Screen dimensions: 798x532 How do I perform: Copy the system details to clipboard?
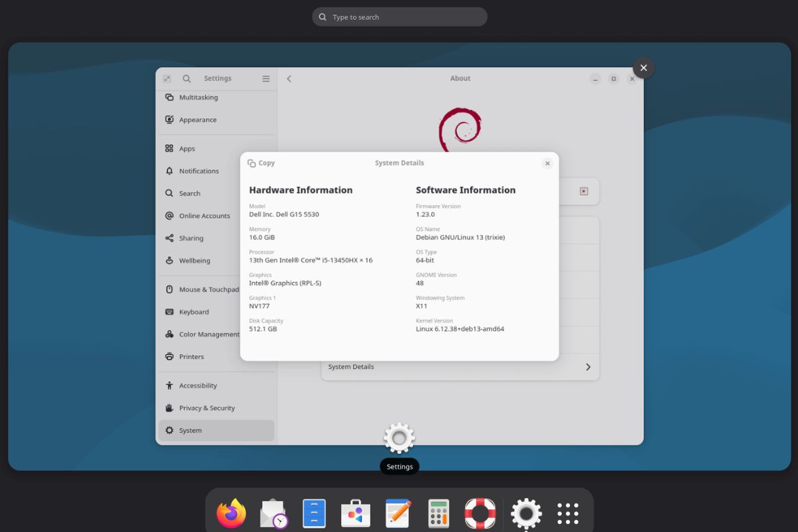261,163
